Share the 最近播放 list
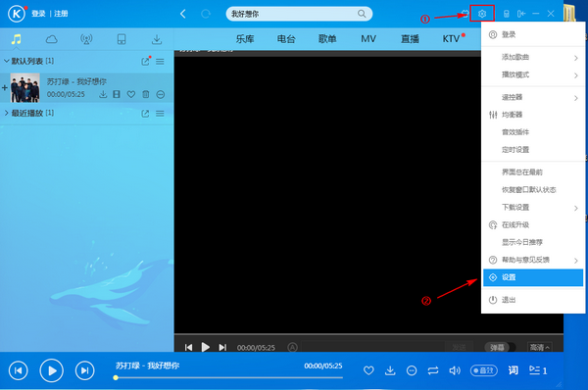Image resolution: width=588 pixels, height=390 pixels. 145,114
